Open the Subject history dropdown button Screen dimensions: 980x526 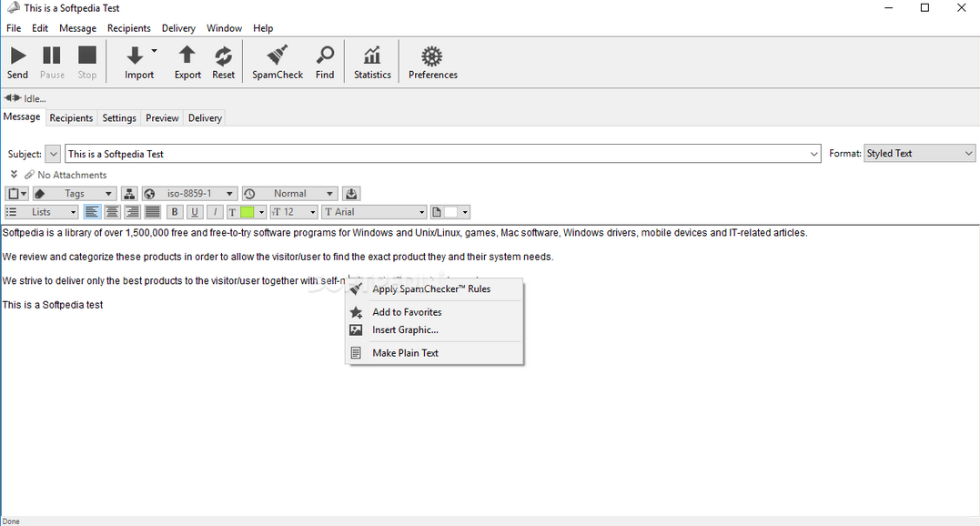[x=53, y=154]
